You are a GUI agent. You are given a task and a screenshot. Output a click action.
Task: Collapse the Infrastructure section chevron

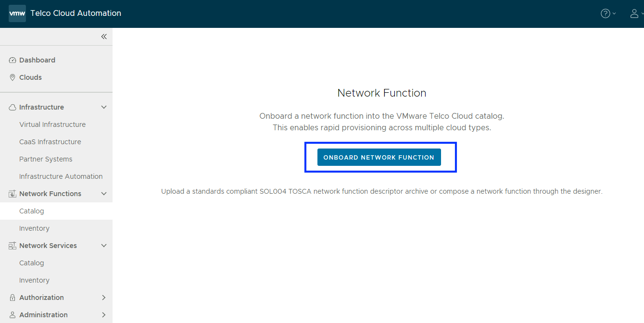104,107
